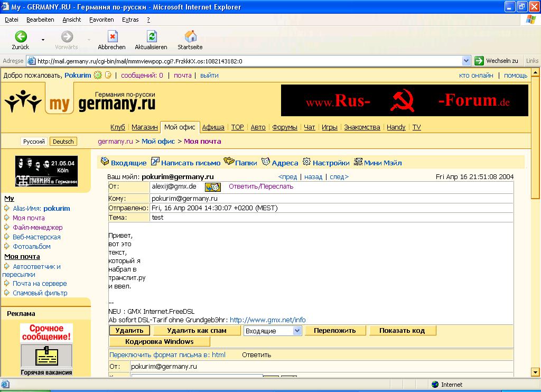Screen dimensions: 541x392
Task: Click the Показать код button
Action: click(402, 331)
